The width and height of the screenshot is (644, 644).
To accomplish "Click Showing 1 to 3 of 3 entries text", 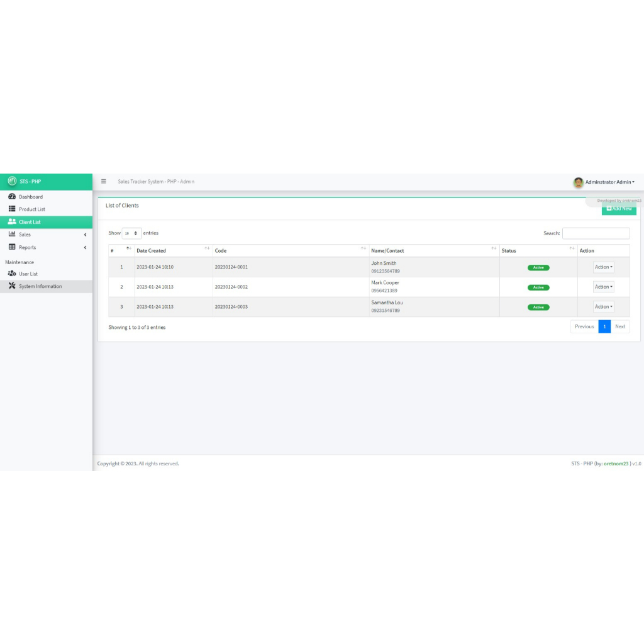I will 136,327.
